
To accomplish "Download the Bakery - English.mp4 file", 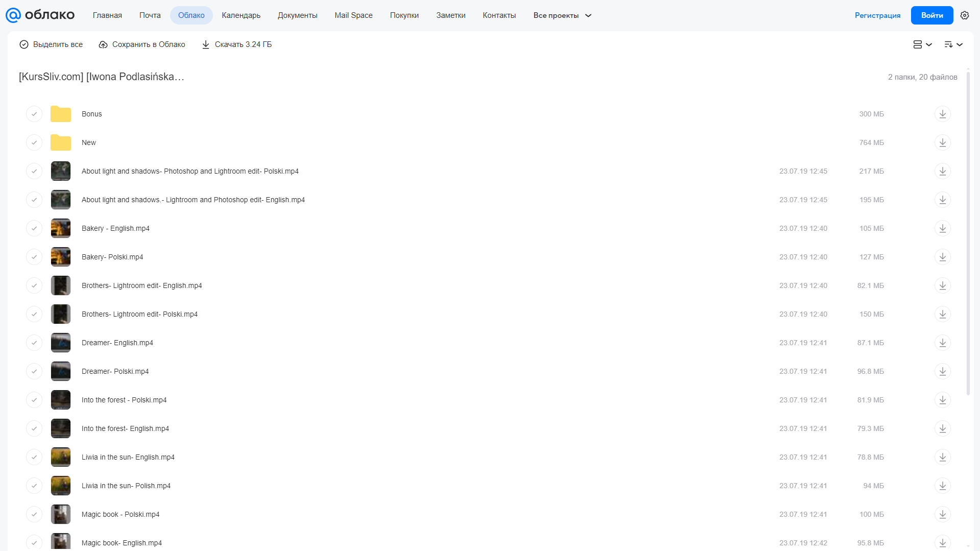I will pyautogui.click(x=943, y=228).
